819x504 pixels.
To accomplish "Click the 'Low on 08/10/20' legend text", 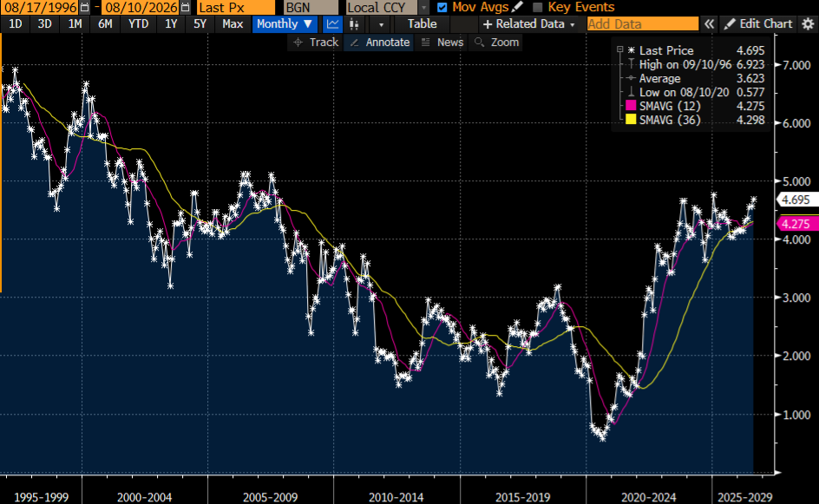I will (684, 92).
